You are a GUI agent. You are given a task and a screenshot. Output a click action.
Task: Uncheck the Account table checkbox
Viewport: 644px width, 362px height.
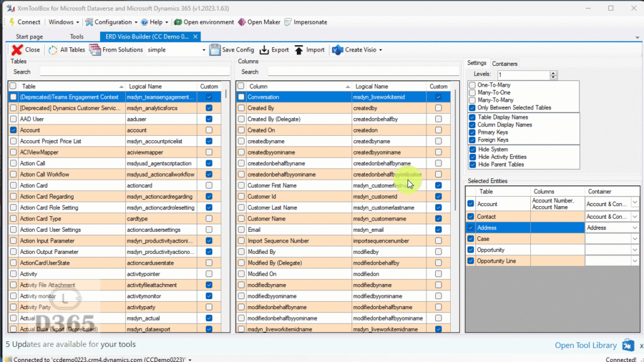(13, 130)
